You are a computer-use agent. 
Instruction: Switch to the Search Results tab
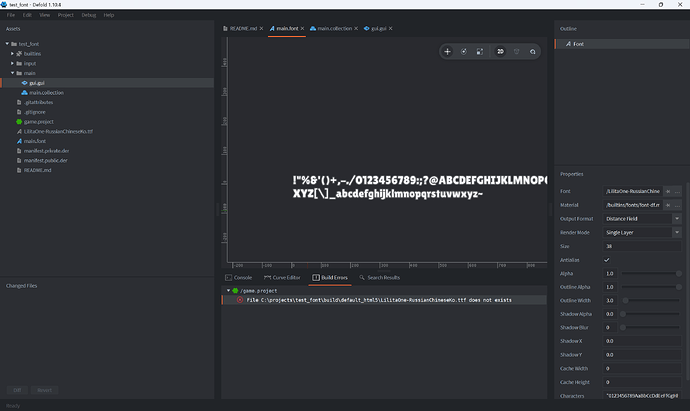pyautogui.click(x=379, y=278)
